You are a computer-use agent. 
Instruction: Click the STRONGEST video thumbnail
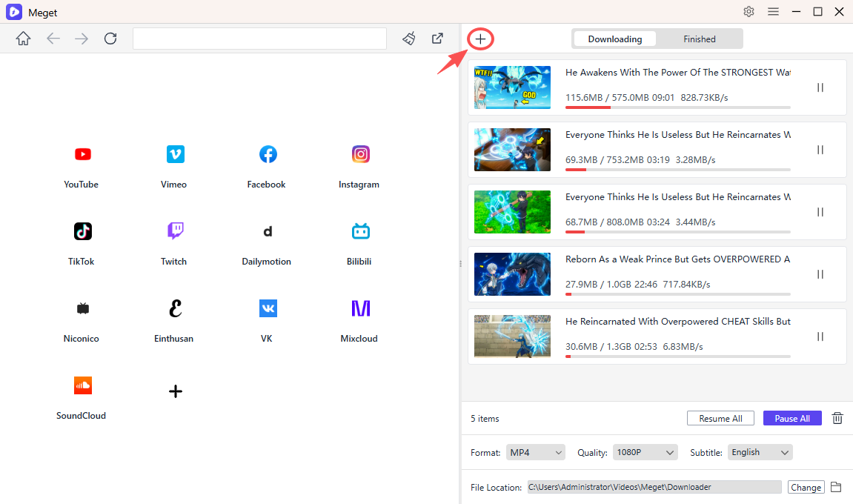[512, 87]
